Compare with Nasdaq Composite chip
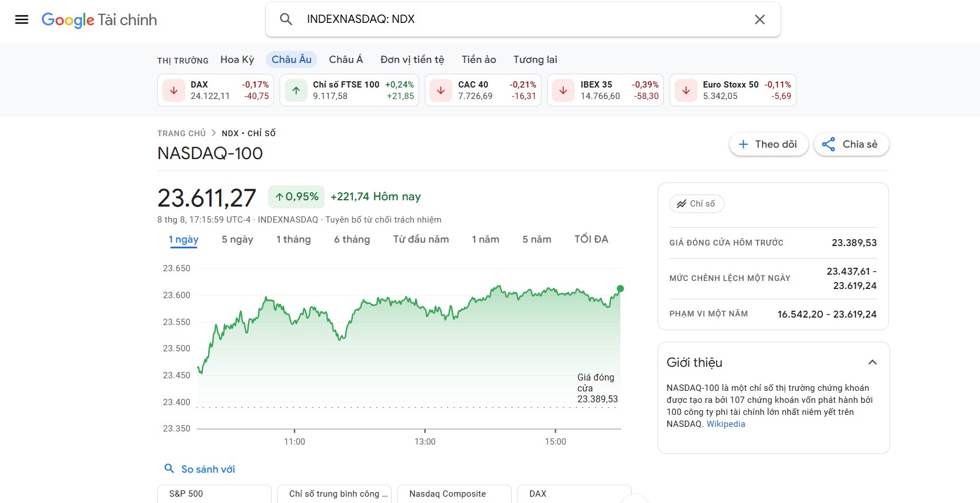This screenshot has height=503, width=980. click(455, 494)
